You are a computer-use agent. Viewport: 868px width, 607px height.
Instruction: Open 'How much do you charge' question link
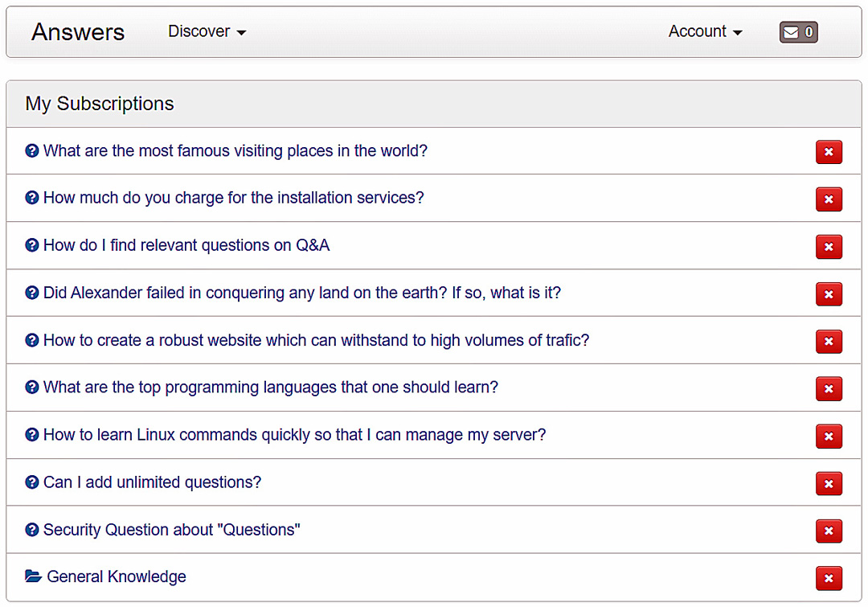[233, 198]
